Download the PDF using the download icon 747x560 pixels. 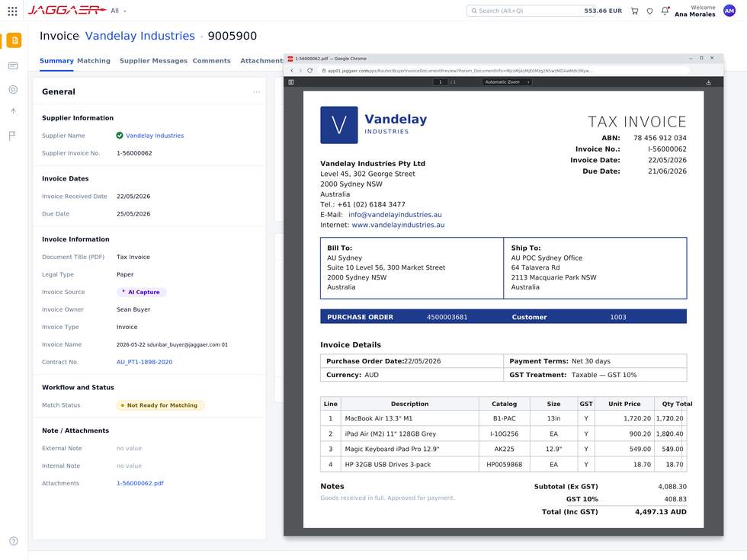(708, 82)
